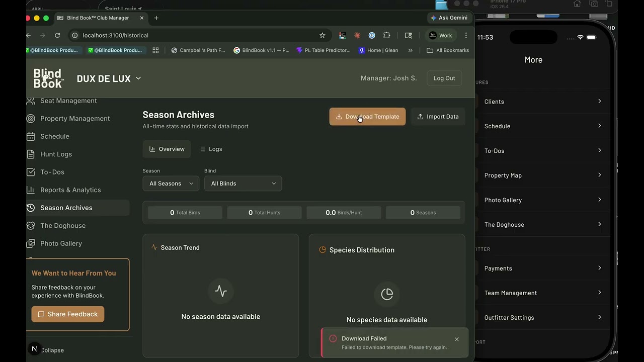Open Photo Gallery on iPhone simulator
644x362 pixels.
point(542,200)
